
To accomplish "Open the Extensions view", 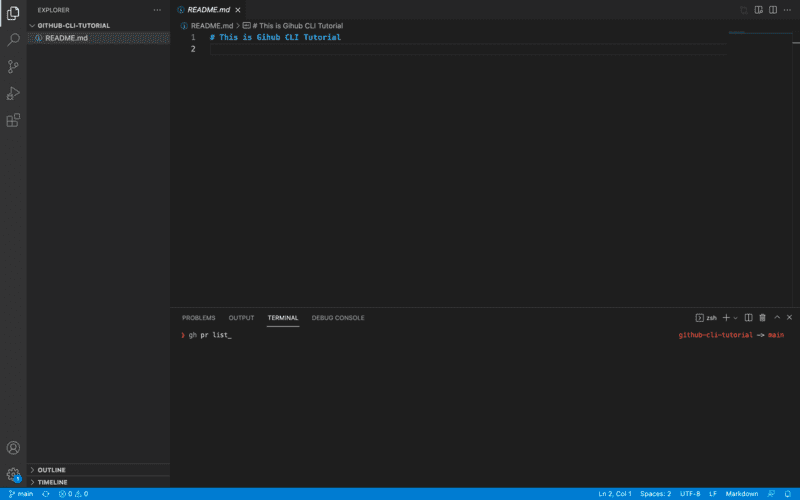I will click(x=13, y=120).
